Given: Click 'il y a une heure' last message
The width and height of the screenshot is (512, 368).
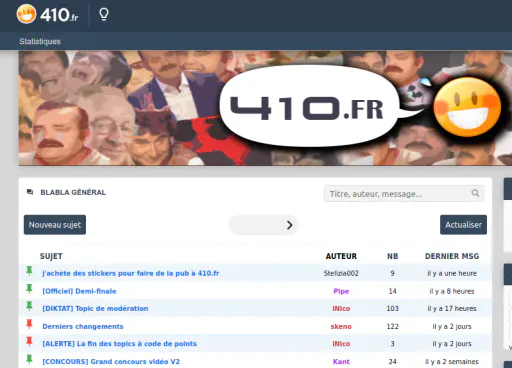Looking at the screenshot, I should pyautogui.click(x=452, y=273).
